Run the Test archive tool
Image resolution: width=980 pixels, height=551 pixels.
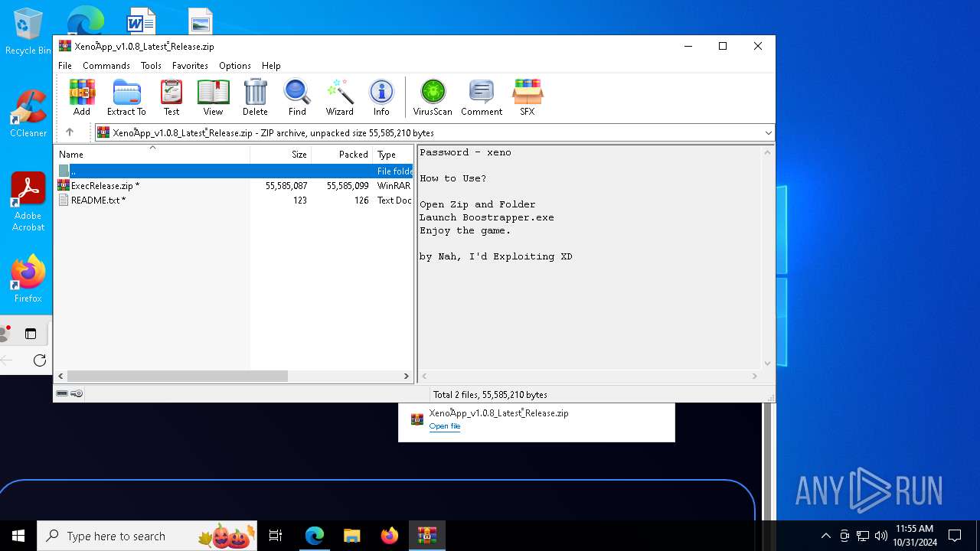[x=171, y=97]
